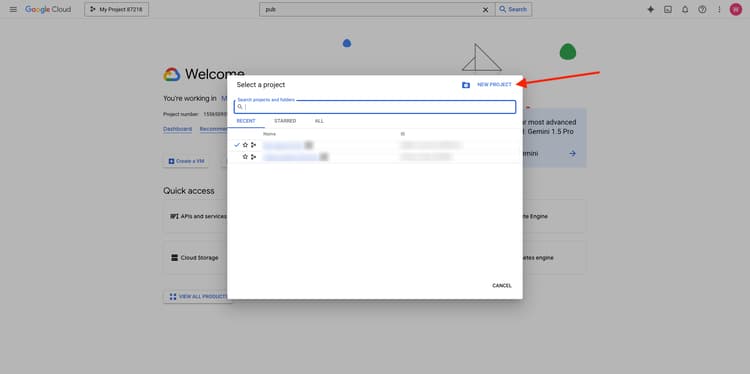
Task: Clear the search box with the X icon
Action: tap(485, 10)
